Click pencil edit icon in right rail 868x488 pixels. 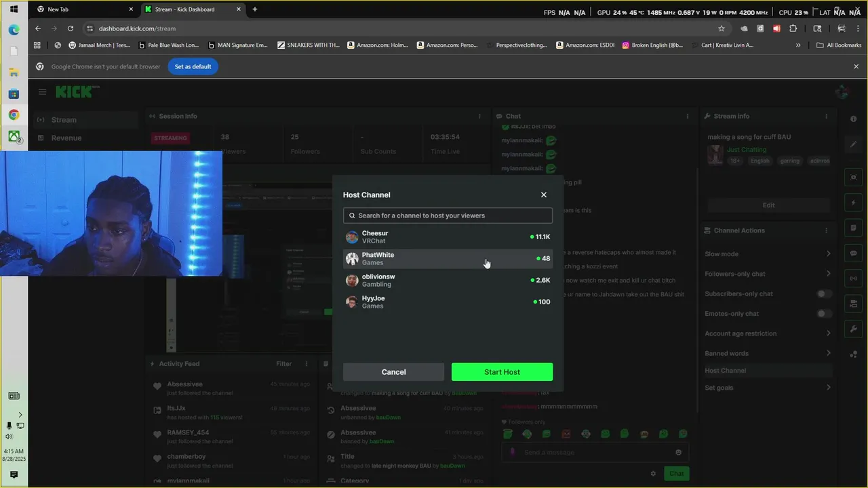853,144
